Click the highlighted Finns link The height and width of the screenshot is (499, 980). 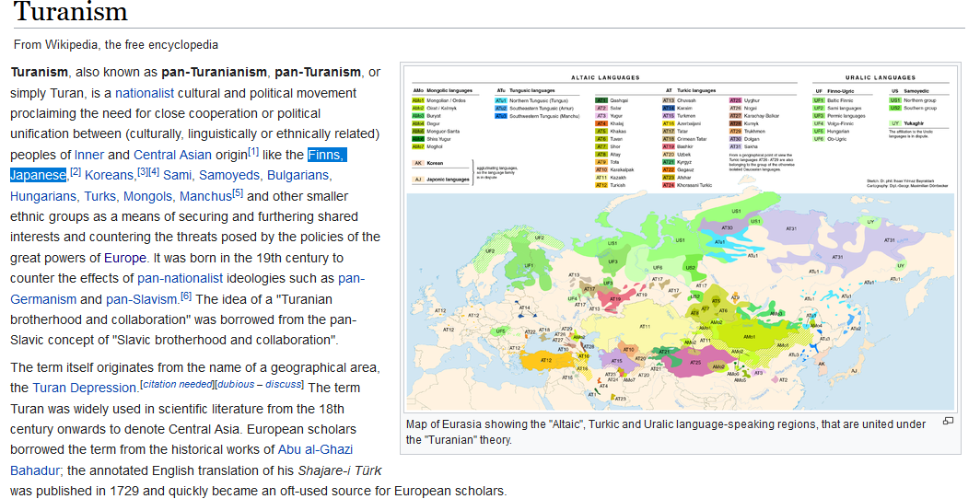pyautogui.click(x=327, y=155)
